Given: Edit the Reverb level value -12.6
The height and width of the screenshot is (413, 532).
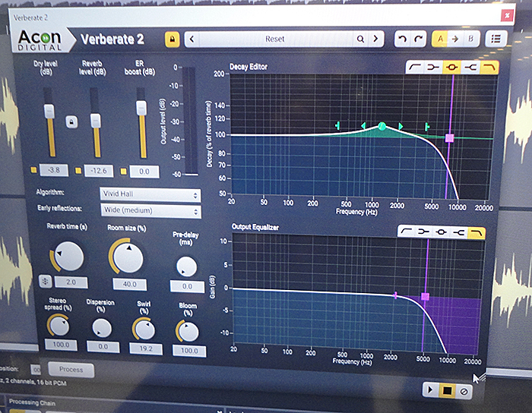Looking at the screenshot, I should (x=99, y=171).
